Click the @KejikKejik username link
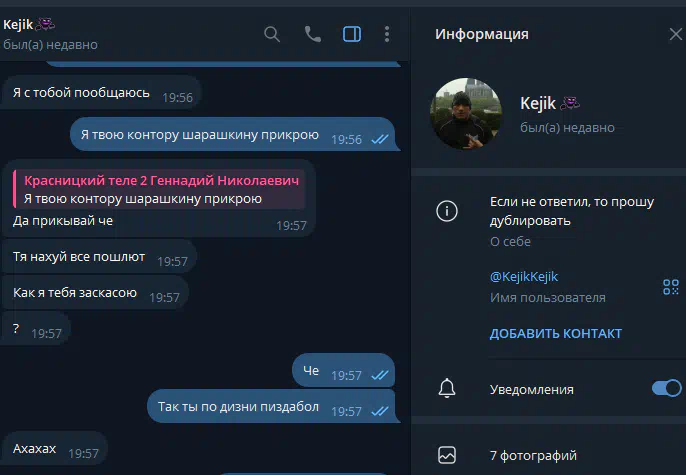This screenshot has height=475, width=686. pyautogui.click(x=524, y=276)
